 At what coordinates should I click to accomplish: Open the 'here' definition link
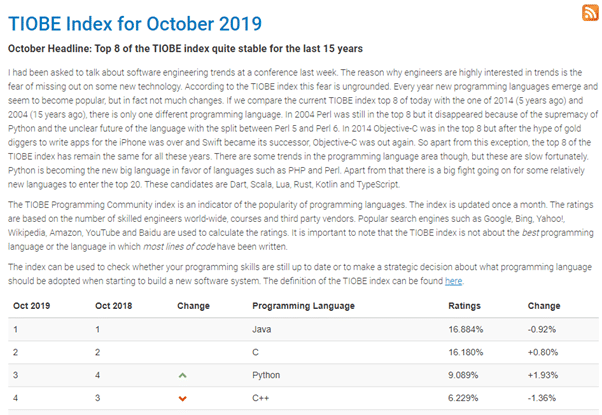tap(453, 281)
